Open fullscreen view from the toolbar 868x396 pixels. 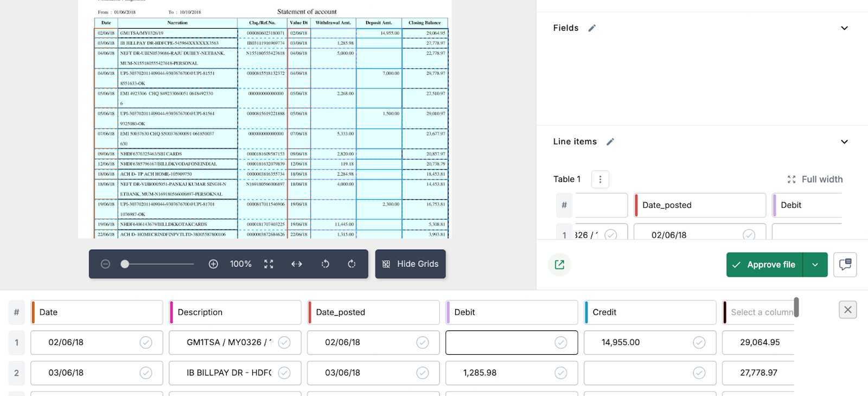tap(269, 264)
